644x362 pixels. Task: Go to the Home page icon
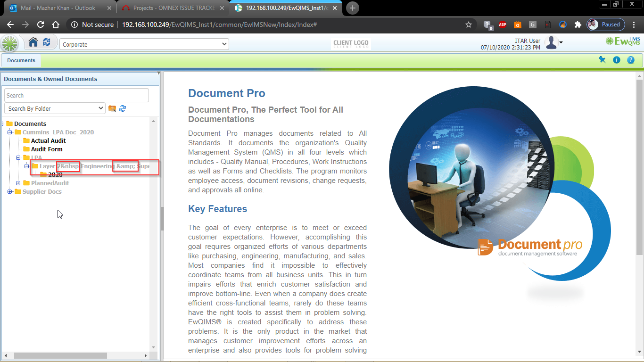click(x=33, y=42)
